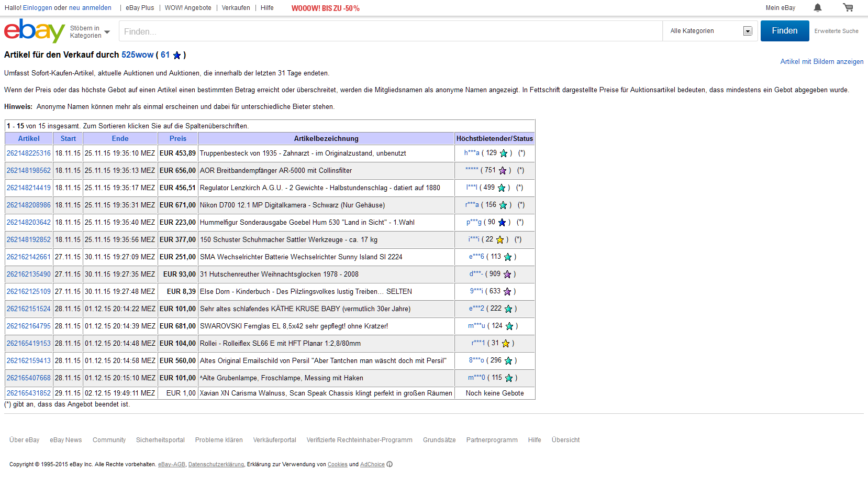Open item 262148198562
The height and width of the screenshot is (494, 868).
click(29, 171)
